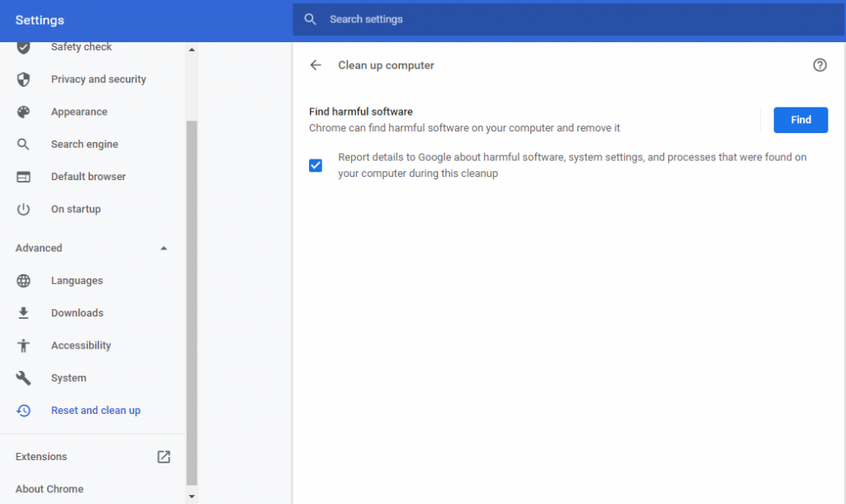This screenshot has width=846, height=504.
Task: Click the System wrench icon
Action: click(x=21, y=378)
